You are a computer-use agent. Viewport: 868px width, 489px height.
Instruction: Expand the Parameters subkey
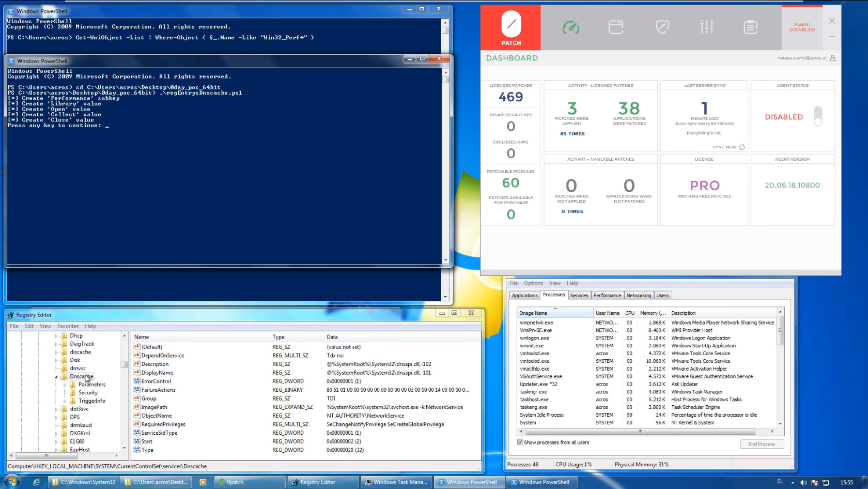[65, 385]
